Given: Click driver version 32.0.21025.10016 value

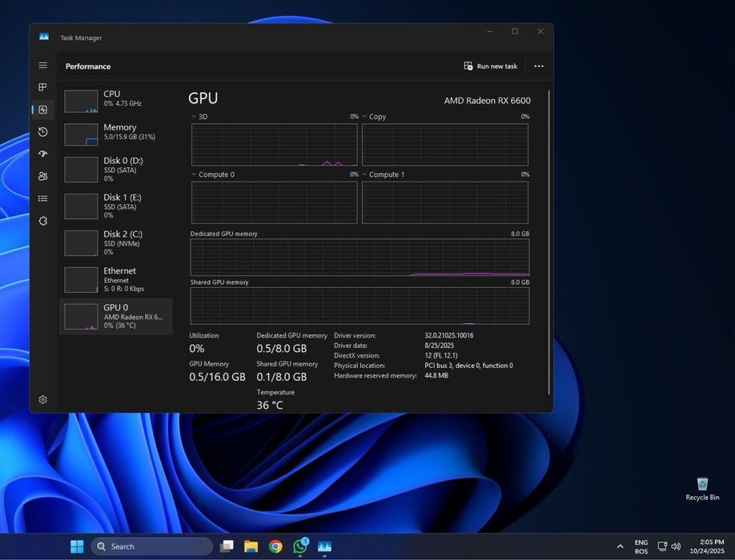Looking at the screenshot, I should (x=448, y=336).
